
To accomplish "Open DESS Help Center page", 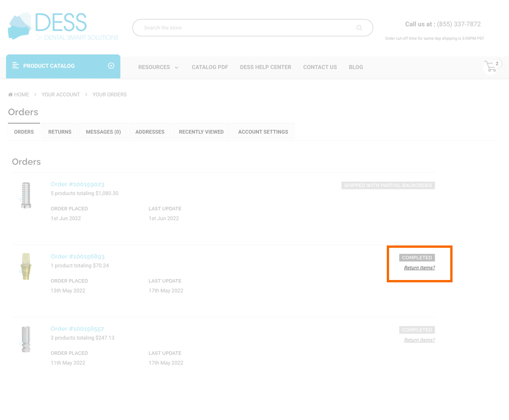I will pyautogui.click(x=265, y=67).
